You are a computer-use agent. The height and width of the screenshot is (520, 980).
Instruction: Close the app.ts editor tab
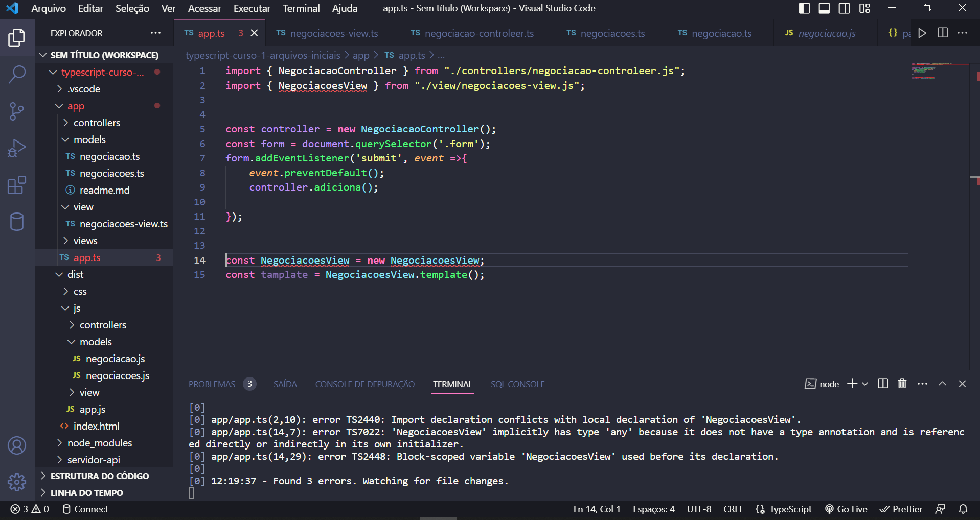pyautogui.click(x=254, y=33)
